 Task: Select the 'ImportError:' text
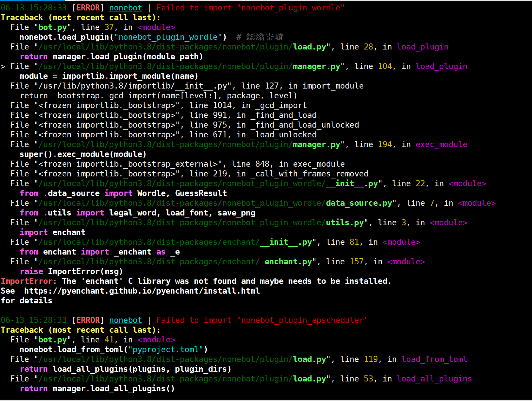click(x=29, y=281)
